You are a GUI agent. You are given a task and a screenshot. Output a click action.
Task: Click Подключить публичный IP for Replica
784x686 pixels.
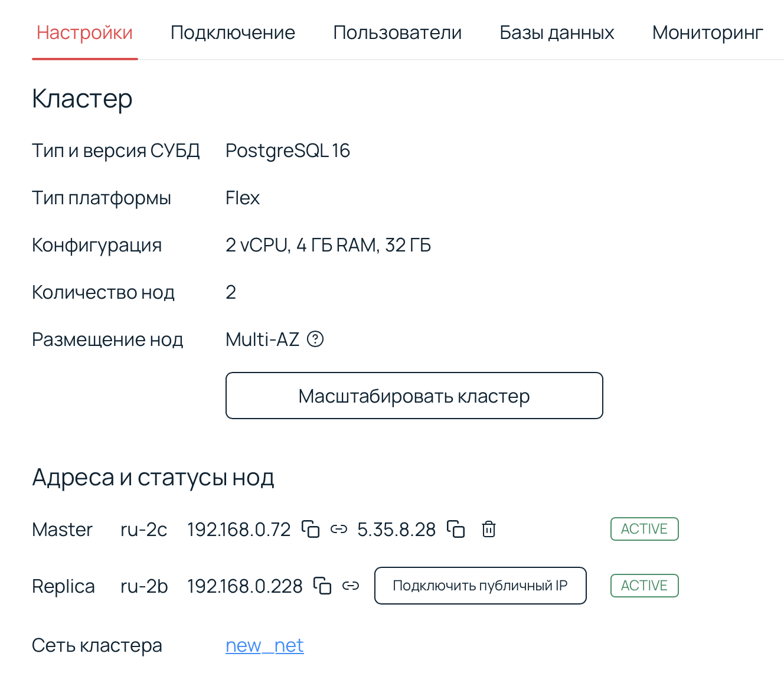pyautogui.click(x=480, y=586)
